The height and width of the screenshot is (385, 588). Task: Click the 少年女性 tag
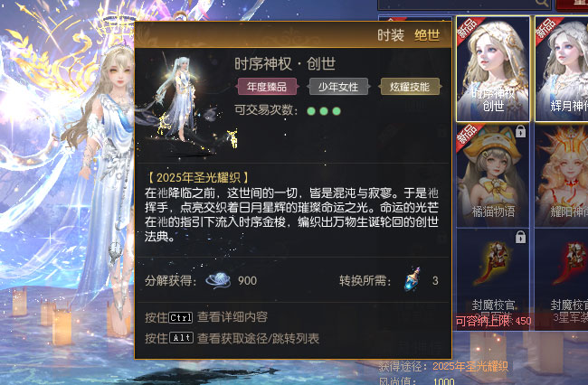coord(338,87)
